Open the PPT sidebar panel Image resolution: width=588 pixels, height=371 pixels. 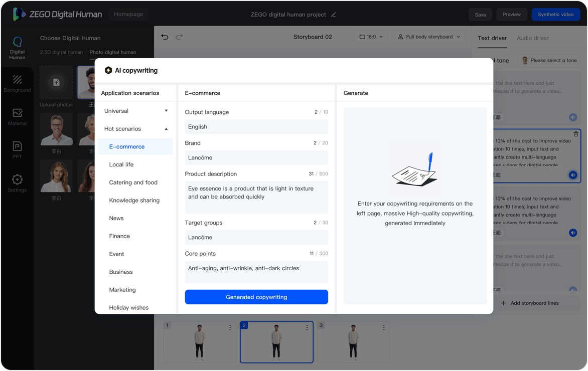point(17,149)
